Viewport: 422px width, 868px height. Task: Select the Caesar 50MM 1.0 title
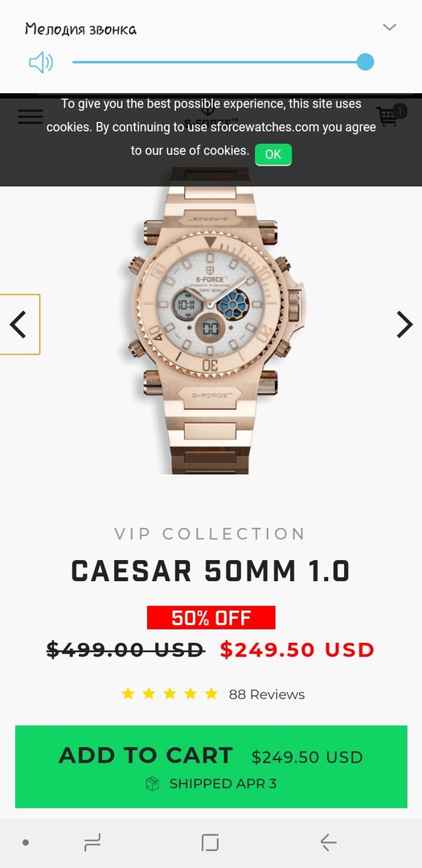click(x=211, y=571)
